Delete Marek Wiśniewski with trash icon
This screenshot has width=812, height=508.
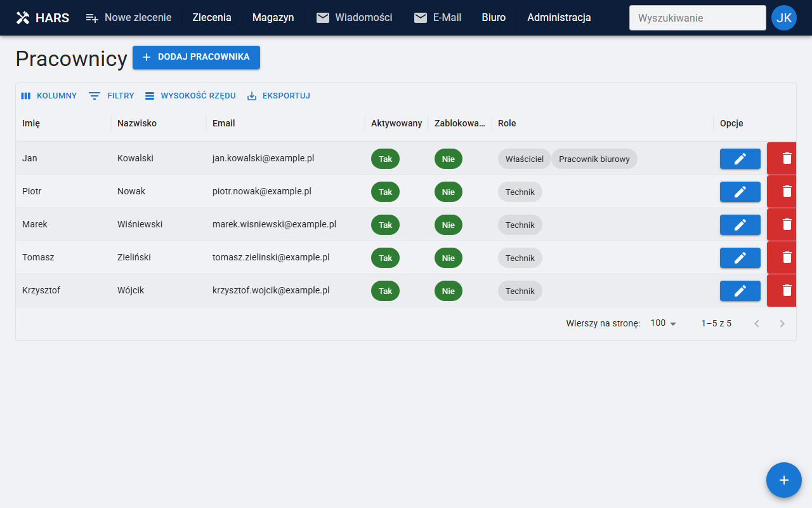(782, 224)
